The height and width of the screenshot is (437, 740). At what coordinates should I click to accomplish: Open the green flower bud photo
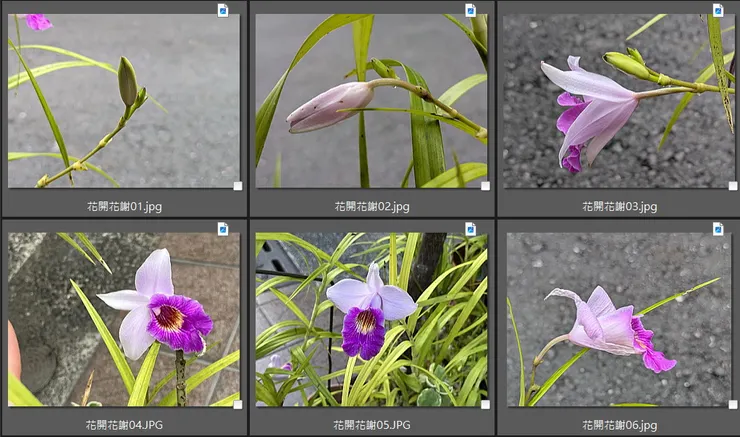click(x=123, y=100)
